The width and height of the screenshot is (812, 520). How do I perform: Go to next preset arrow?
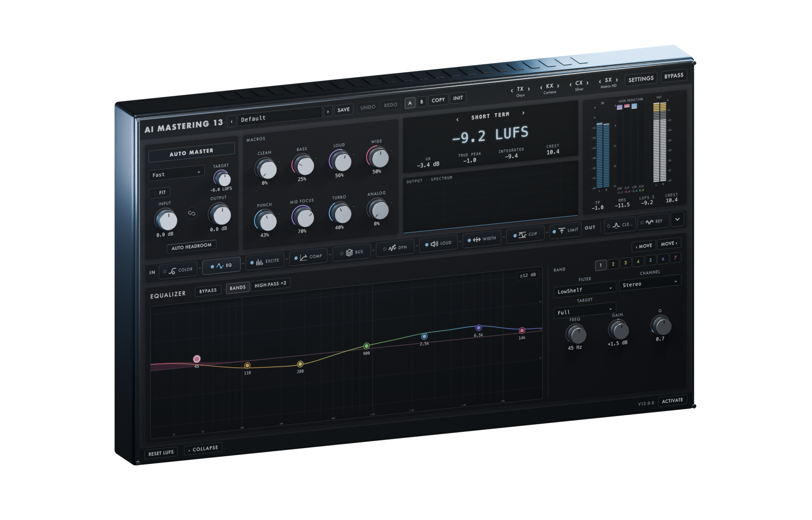coord(328,111)
